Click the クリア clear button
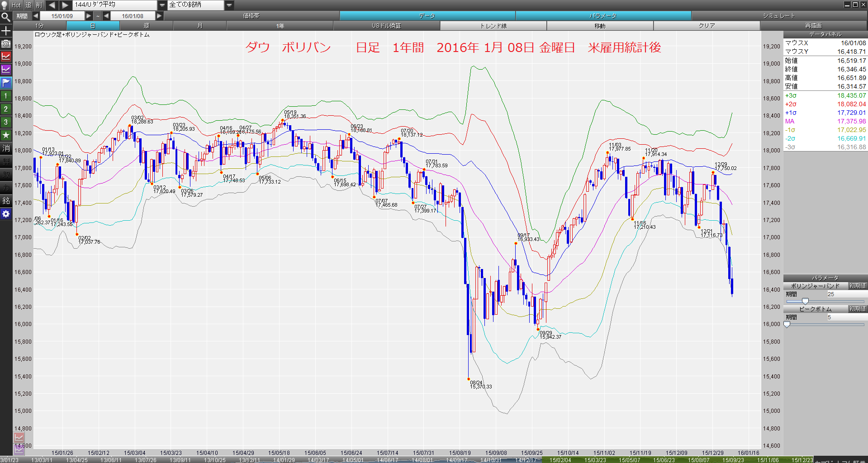The height and width of the screenshot is (463, 868). coord(707,26)
